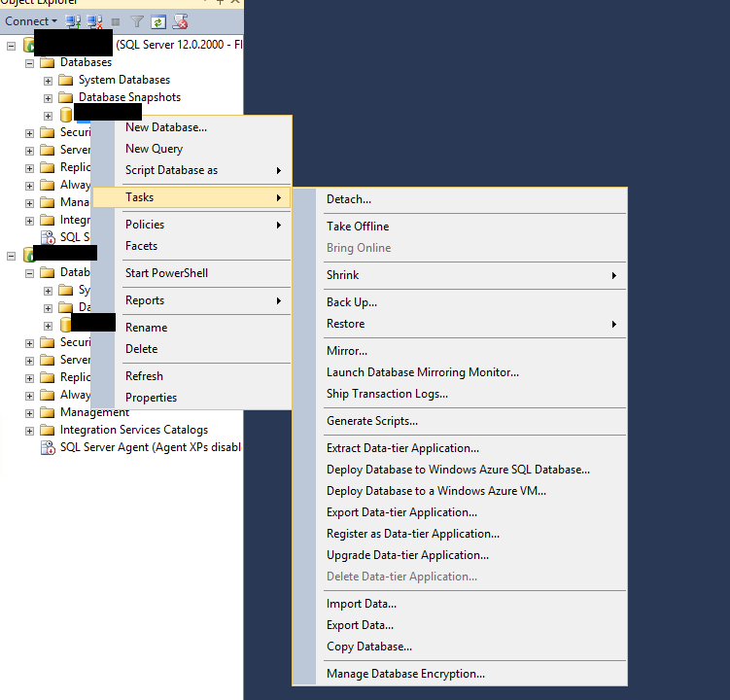Click the top Databases folder icon

[x=47, y=63]
